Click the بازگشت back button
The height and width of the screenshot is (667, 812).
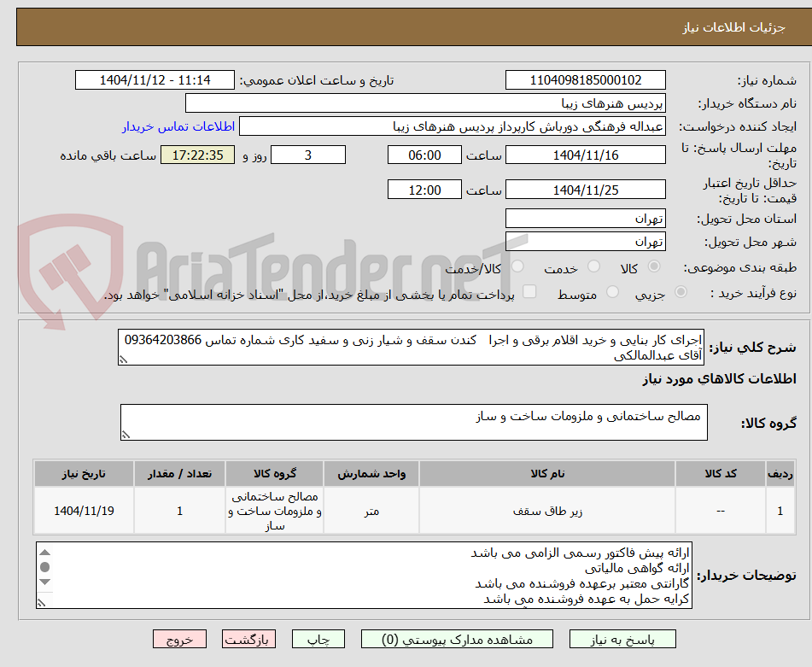tap(248, 640)
